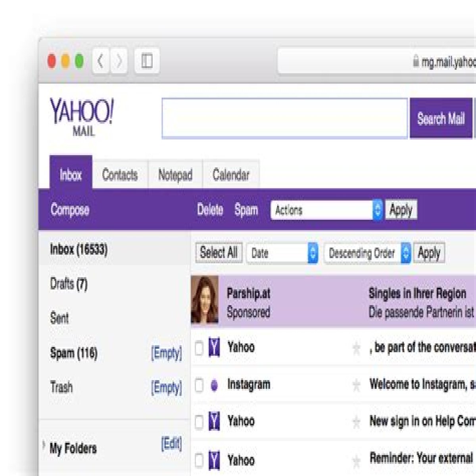Image resolution: width=476 pixels, height=476 pixels.
Task: Click the Yahoo Mail logo
Action: pyautogui.click(x=82, y=117)
